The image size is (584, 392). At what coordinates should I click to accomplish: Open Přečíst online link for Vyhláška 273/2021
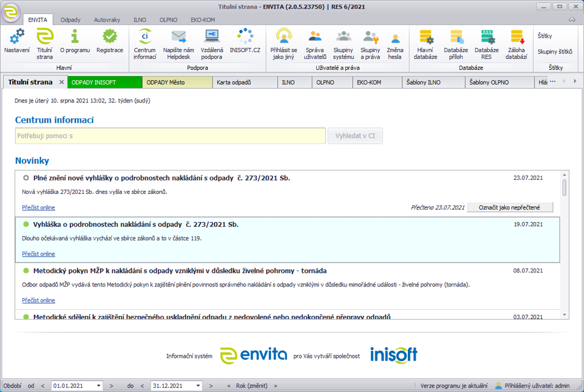pos(39,254)
